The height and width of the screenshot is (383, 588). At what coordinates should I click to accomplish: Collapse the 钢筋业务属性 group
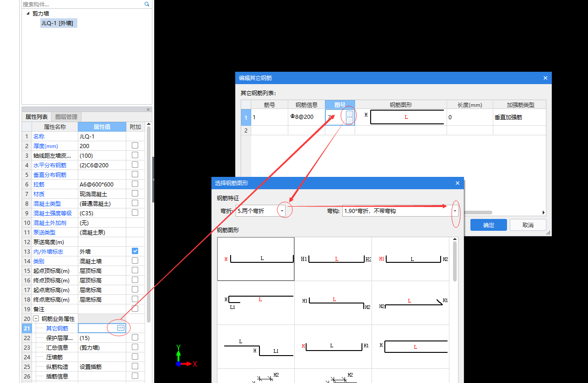36,319
